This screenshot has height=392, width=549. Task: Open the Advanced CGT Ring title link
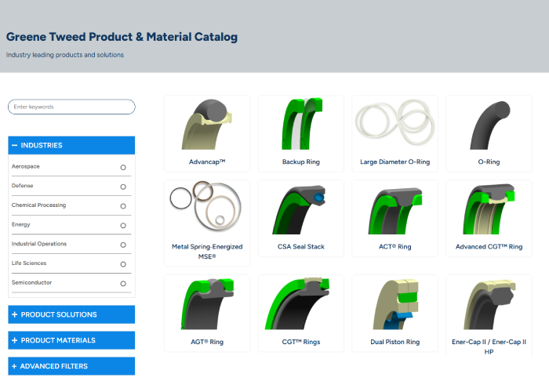click(x=489, y=247)
